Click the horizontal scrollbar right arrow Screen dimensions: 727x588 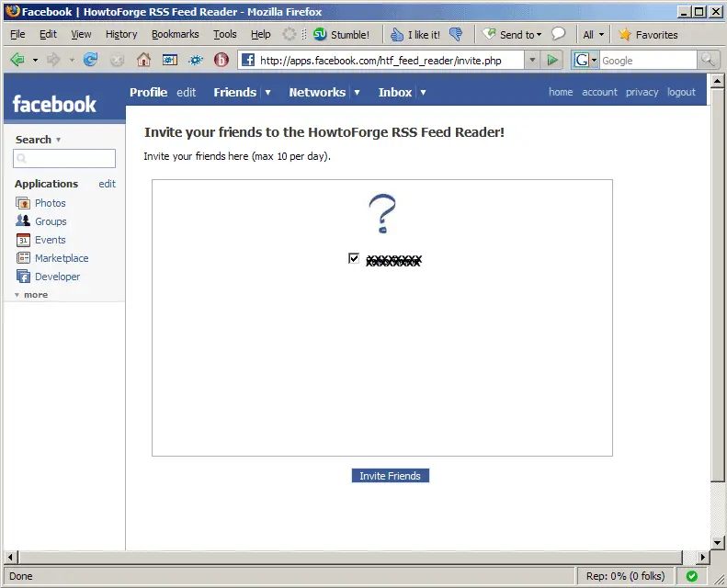pyautogui.click(x=703, y=557)
